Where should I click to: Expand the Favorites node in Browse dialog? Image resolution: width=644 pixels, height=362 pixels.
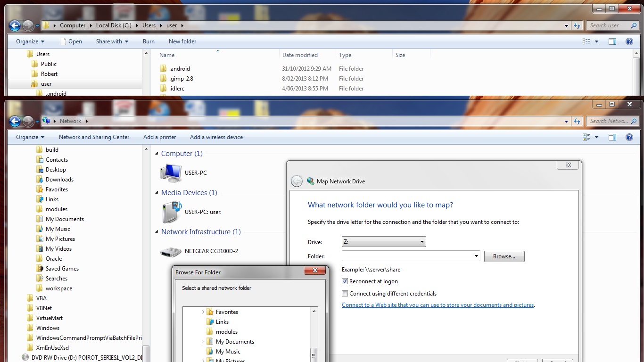[203, 312]
